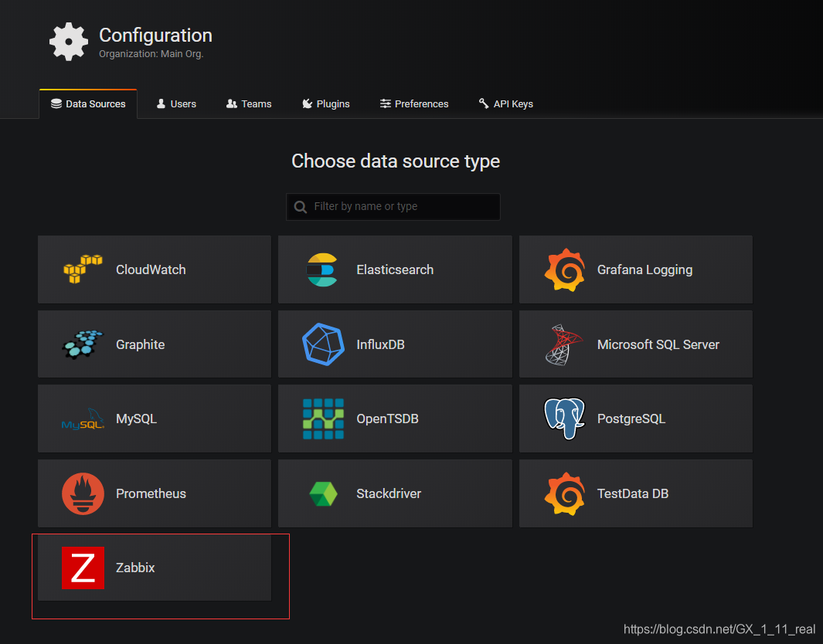Click the InfluxDB blue polyhedron icon
823x644 pixels.
[323, 344]
